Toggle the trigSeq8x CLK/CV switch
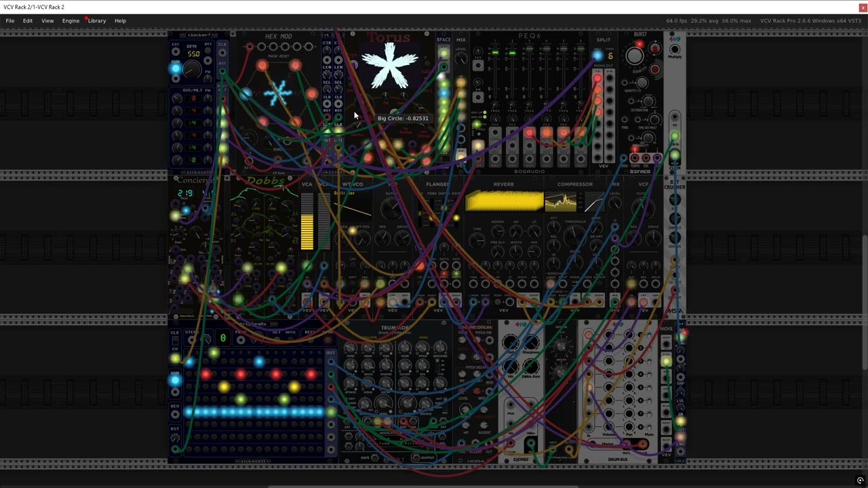This screenshot has height=488, width=868. pyautogui.click(x=176, y=342)
